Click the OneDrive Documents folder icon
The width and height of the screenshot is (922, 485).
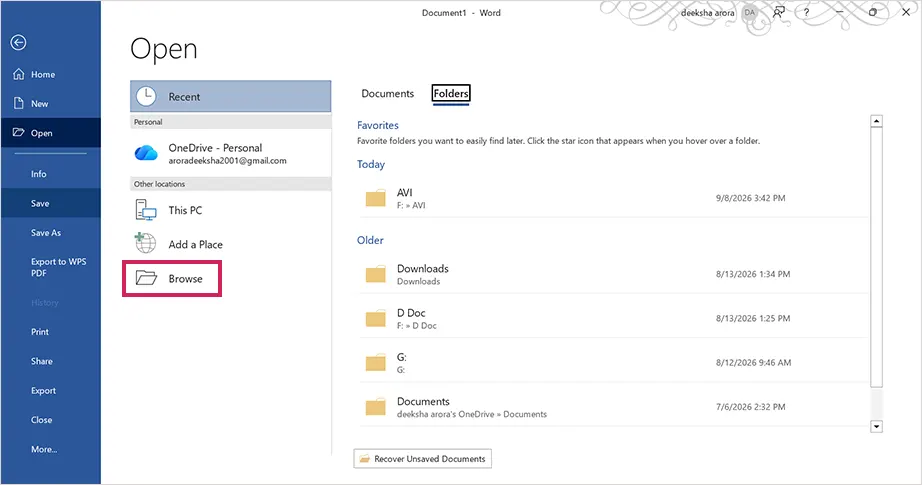pos(375,407)
